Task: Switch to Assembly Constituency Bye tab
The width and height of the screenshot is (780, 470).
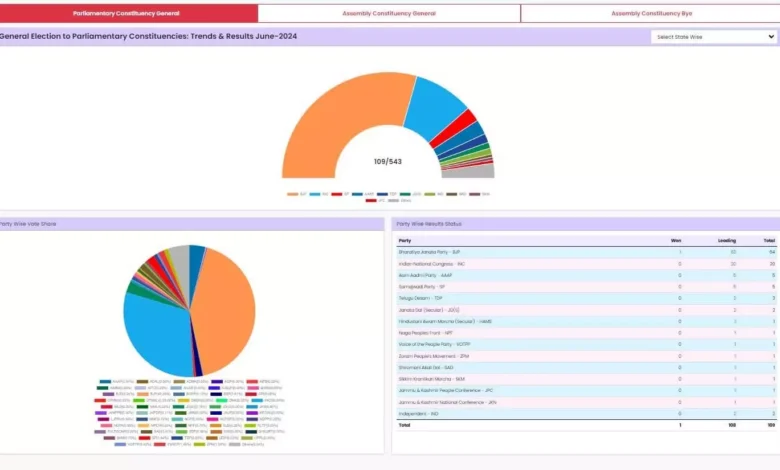Action: pyautogui.click(x=651, y=13)
